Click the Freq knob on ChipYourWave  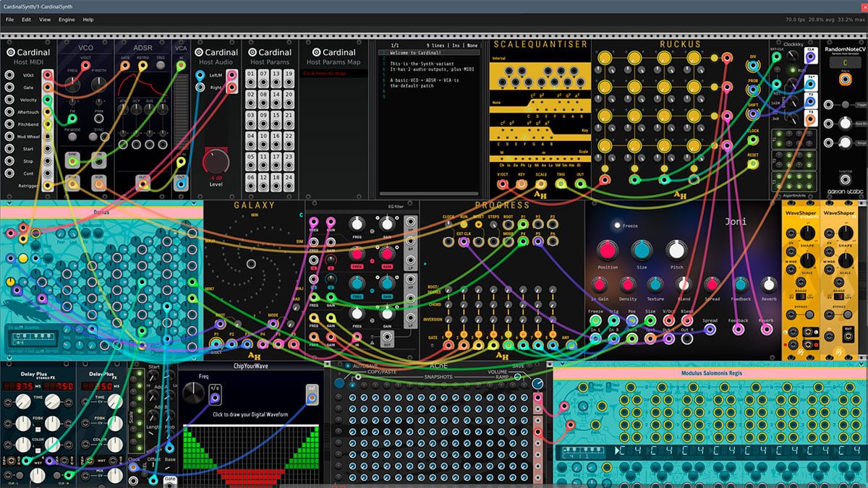[193, 393]
